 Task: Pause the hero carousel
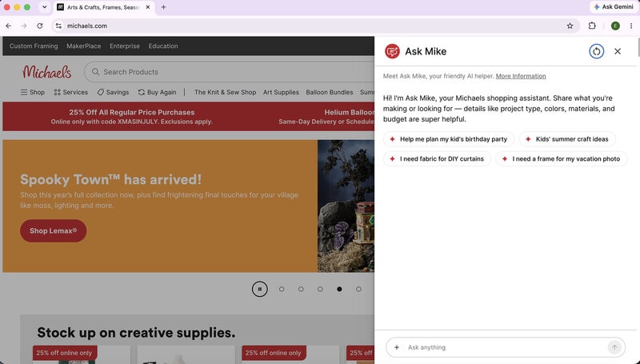pyautogui.click(x=259, y=289)
